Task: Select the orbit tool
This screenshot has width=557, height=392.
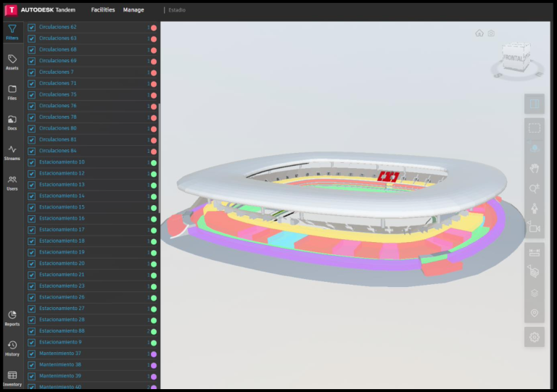Action: click(535, 147)
